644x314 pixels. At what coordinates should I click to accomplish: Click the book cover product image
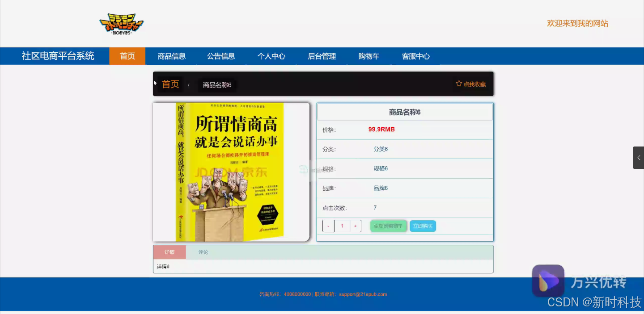pyautogui.click(x=231, y=172)
